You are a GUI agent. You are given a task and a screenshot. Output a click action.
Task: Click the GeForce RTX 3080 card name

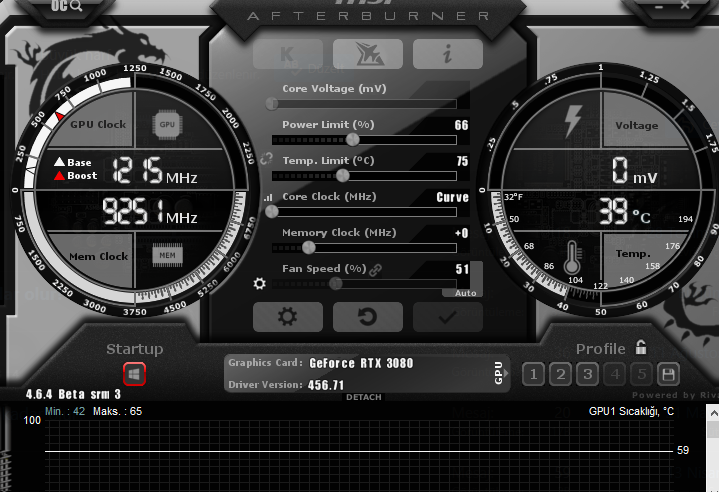point(361,363)
